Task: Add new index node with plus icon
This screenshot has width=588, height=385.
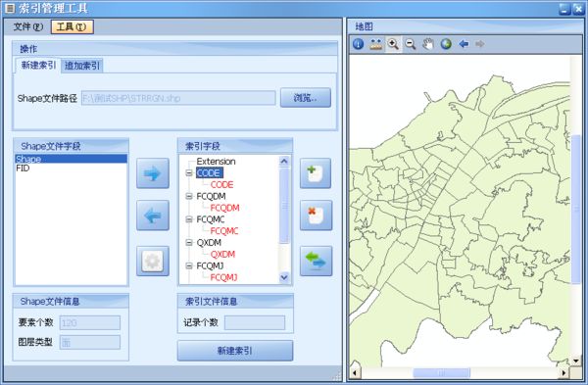Action: click(x=316, y=173)
